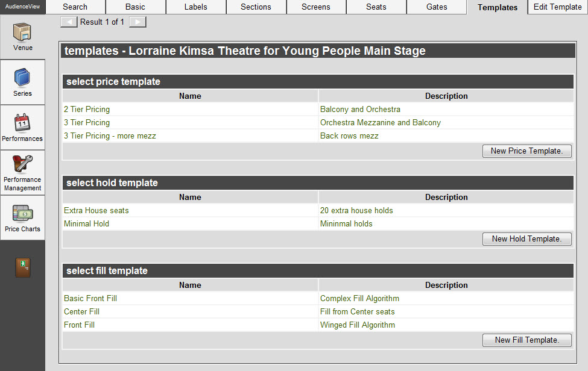Viewport: 588px width, 371px height.
Task: Open the Edit Template tab
Action: coord(558,7)
